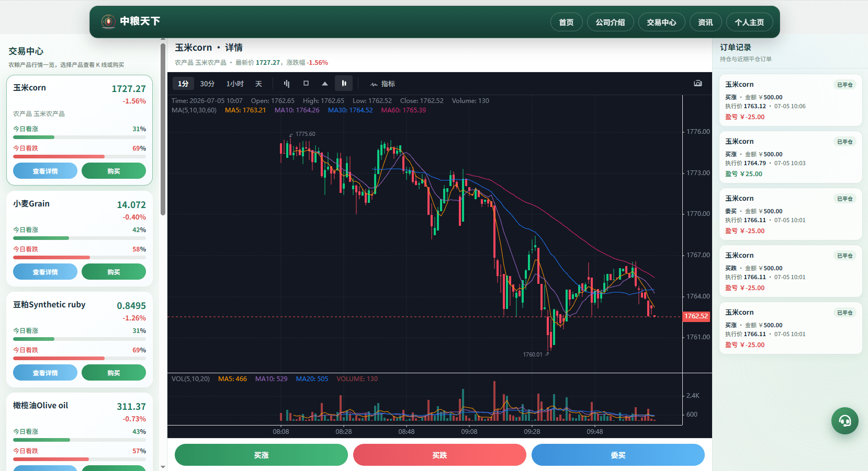View details for 玉米corn

pyautogui.click(x=45, y=171)
